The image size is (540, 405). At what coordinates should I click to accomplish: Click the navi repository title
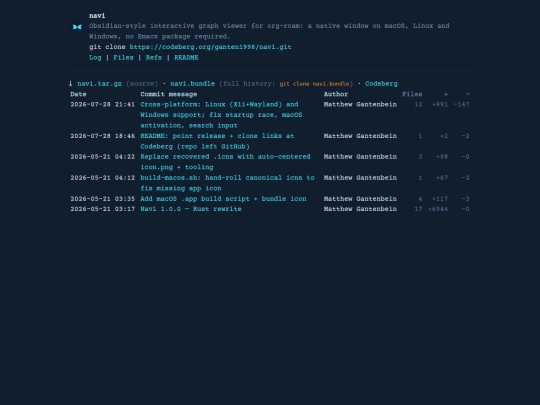point(97,16)
